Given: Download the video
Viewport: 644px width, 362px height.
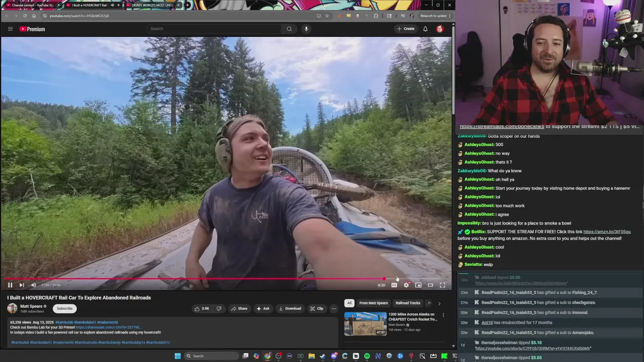Looking at the screenshot, I should coord(290,309).
